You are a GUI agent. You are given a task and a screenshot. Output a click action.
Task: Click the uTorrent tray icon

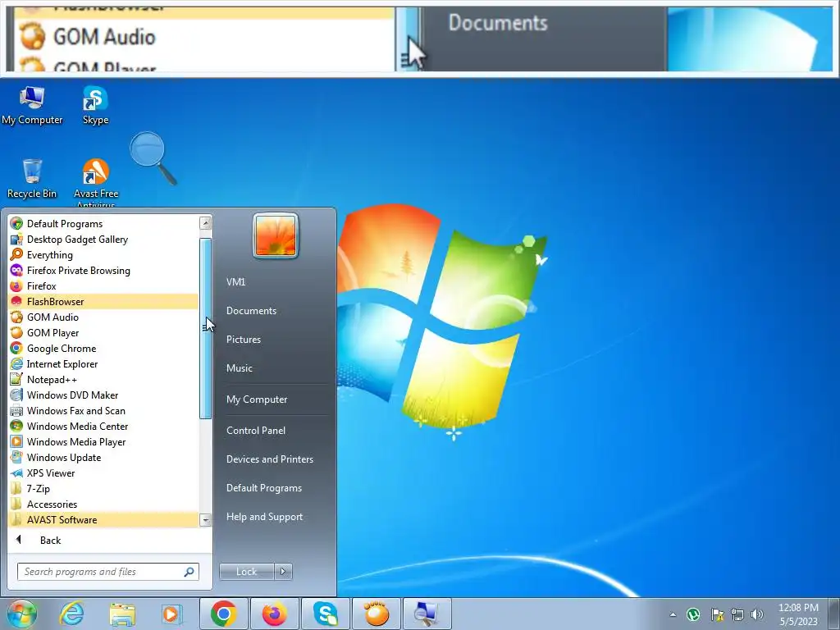coord(694,614)
